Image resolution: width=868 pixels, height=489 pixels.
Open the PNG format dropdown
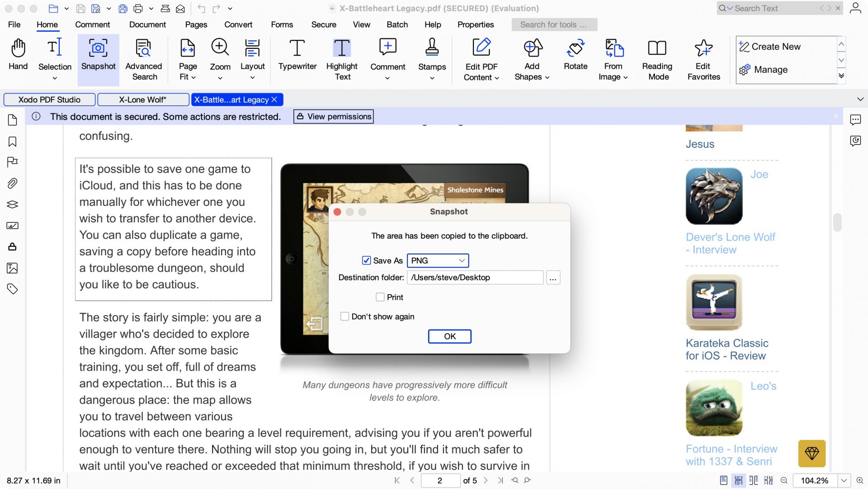pos(437,260)
